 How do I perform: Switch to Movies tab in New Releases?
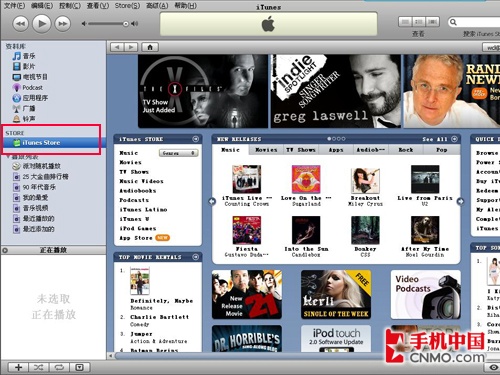tap(266, 150)
